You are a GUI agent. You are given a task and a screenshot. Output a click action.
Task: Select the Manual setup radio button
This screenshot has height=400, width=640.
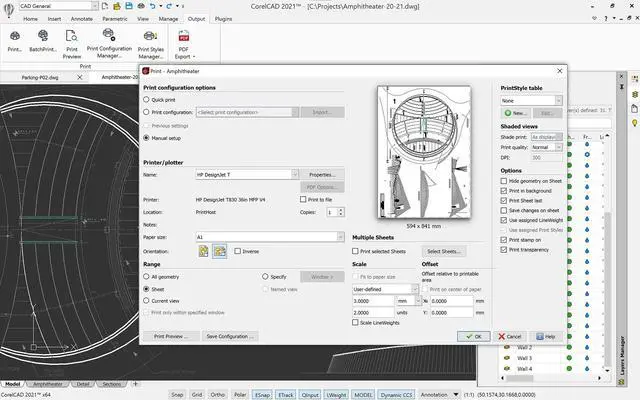click(146, 138)
